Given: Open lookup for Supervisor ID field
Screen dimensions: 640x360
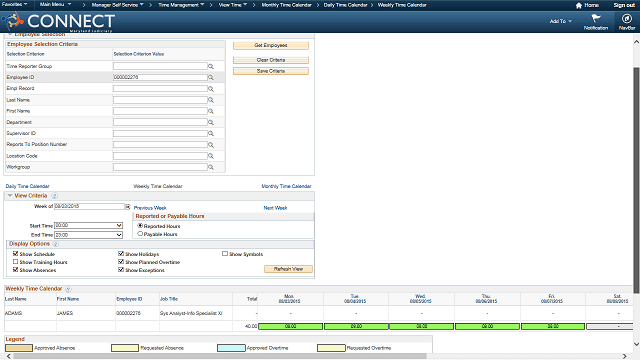Looking at the screenshot, I should [211, 133].
